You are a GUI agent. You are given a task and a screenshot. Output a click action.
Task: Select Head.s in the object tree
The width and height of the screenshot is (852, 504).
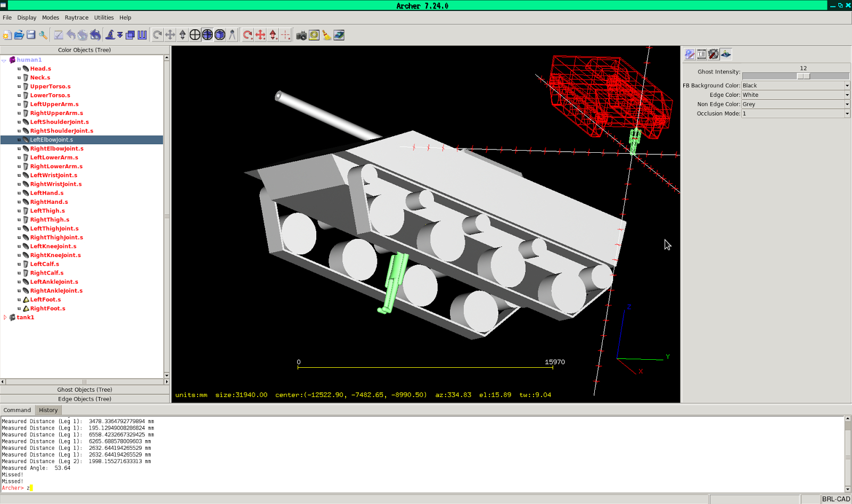(x=40, y=69)
